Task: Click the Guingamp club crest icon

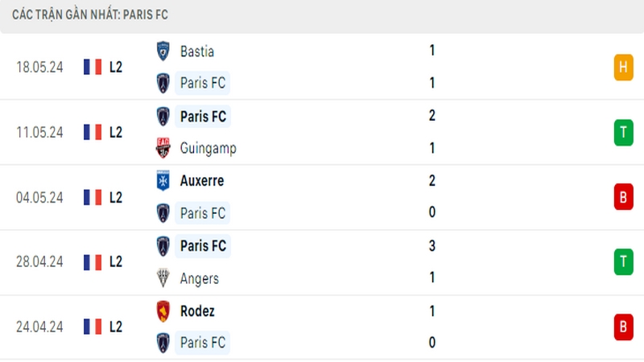Action: (163, 148)
